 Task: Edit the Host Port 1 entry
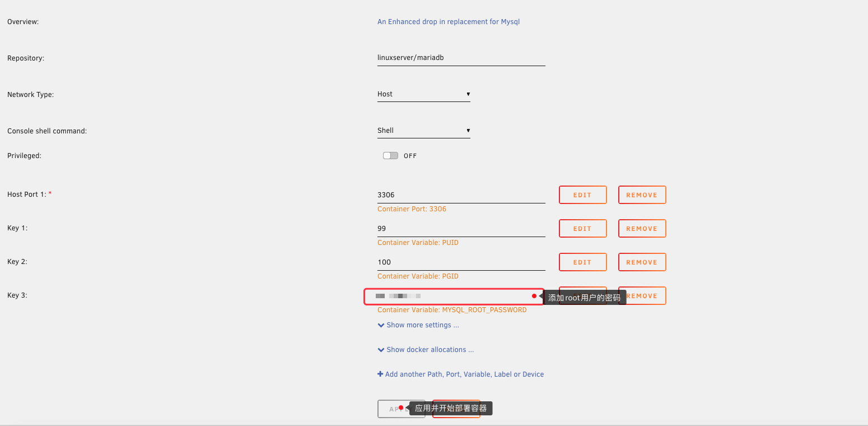click(x=583, y=195)
